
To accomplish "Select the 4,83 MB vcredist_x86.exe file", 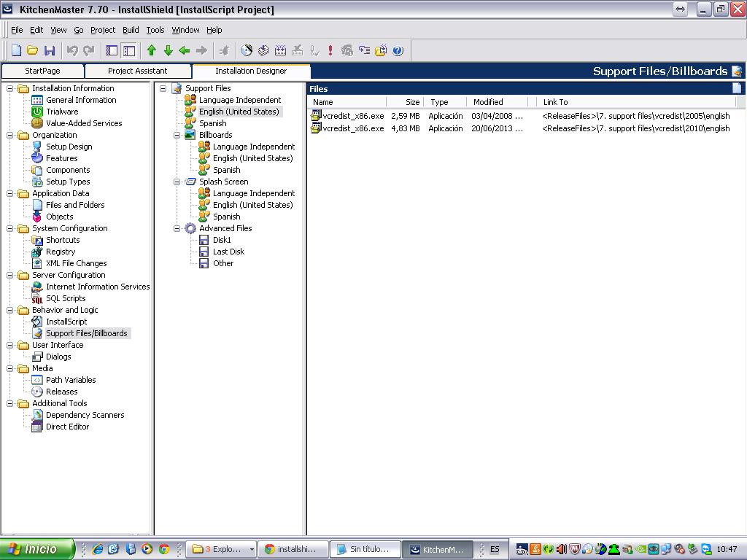I will coord(520,128).
